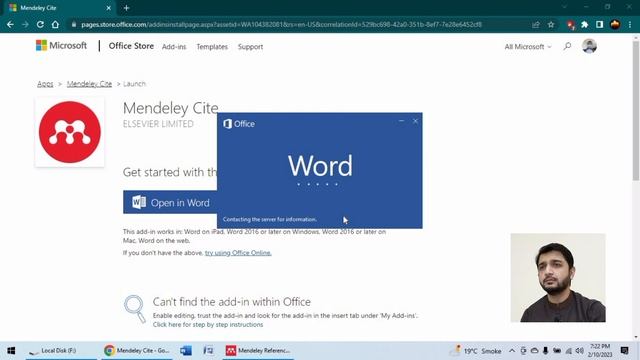The height and width of the screenshot is (360, 640).
Task: Click the Apps breadcrumb link
Action: point(45,84)
